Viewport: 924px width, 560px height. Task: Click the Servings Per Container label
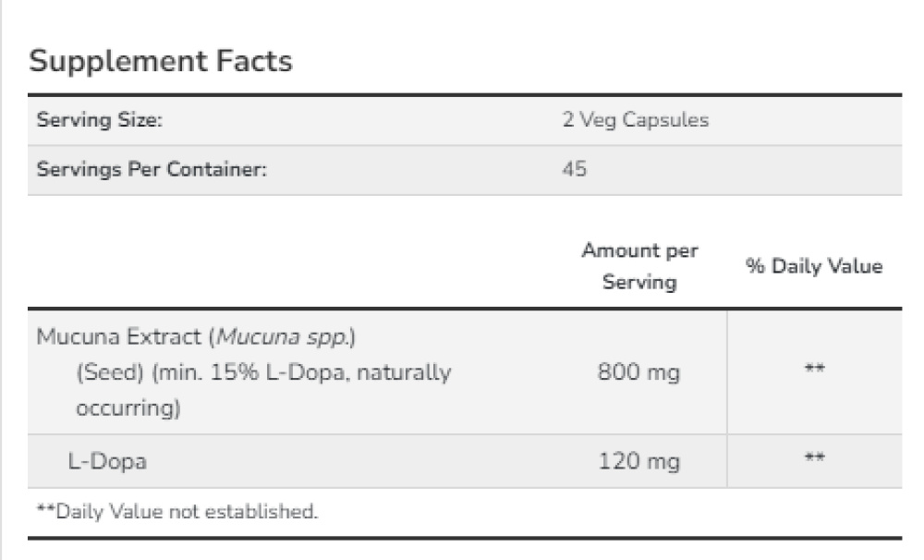(x=152, y=170)
